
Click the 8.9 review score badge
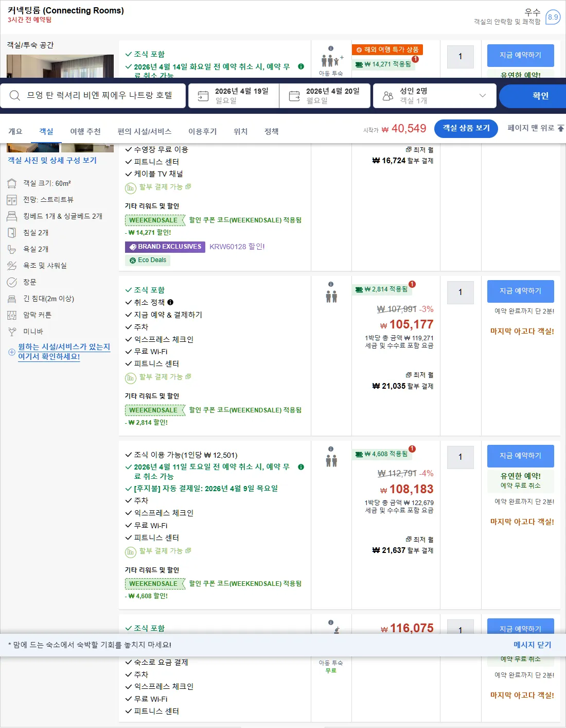553,17
